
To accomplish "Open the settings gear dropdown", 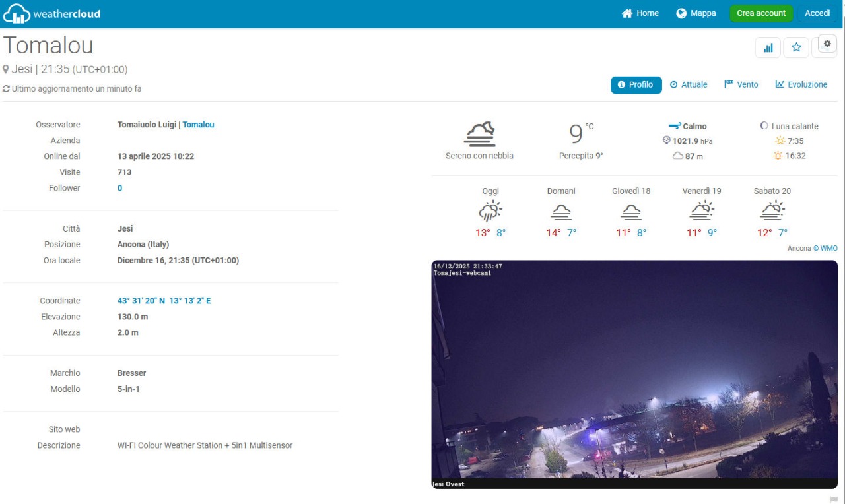I will [827, 44].
